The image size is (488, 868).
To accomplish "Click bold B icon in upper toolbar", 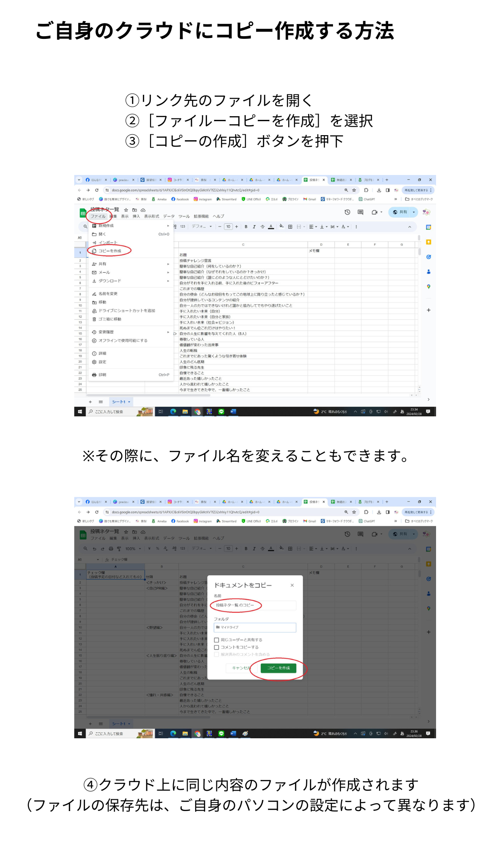I will [246, 226].
